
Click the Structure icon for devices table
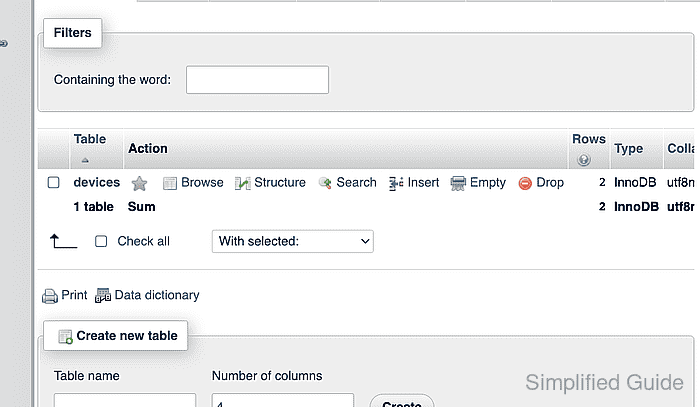click(242, 183)
